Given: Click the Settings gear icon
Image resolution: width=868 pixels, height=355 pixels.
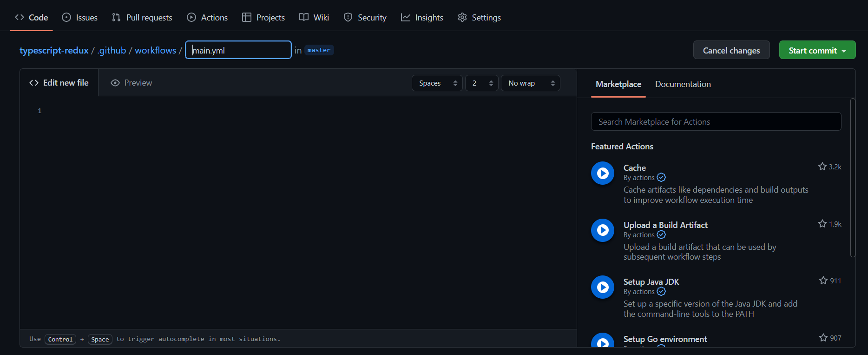Looking at the screenshot, I should pos(462,17).
